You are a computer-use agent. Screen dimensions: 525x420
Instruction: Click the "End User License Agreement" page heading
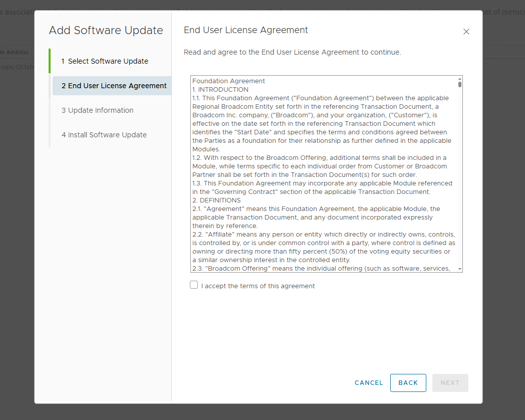click(x=246, y=30)
